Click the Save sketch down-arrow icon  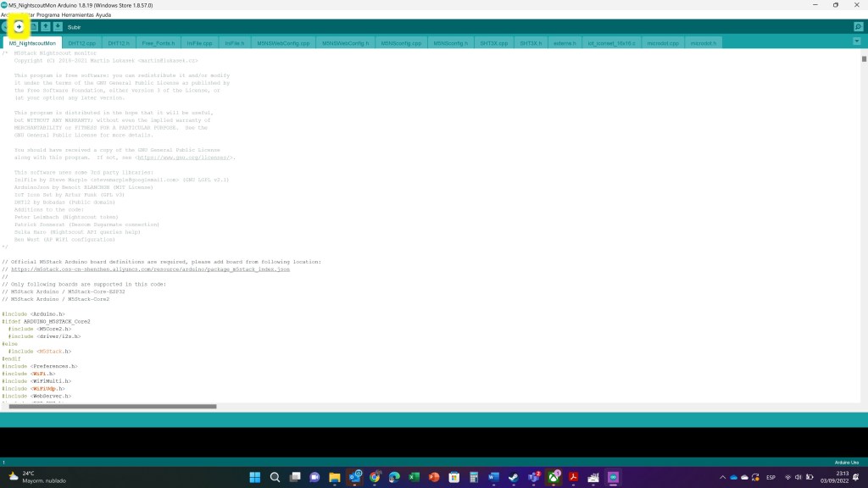[x=57, y=27]
